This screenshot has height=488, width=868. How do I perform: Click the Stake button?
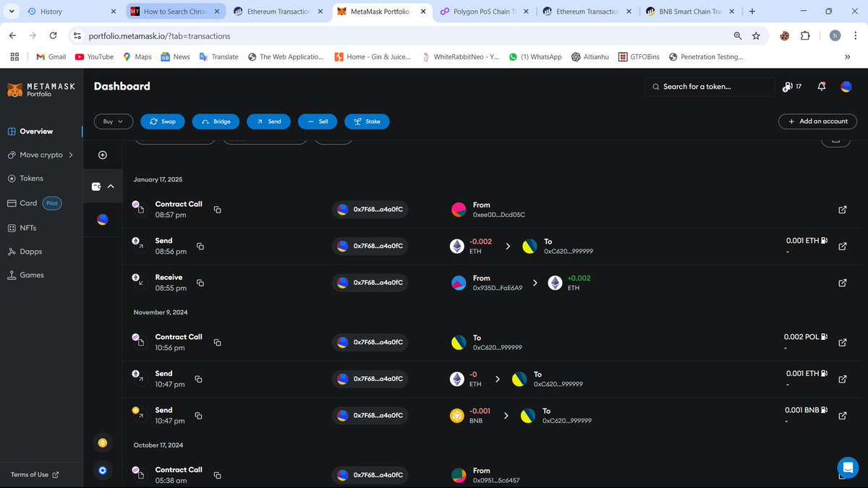click(x=367, y=121)
